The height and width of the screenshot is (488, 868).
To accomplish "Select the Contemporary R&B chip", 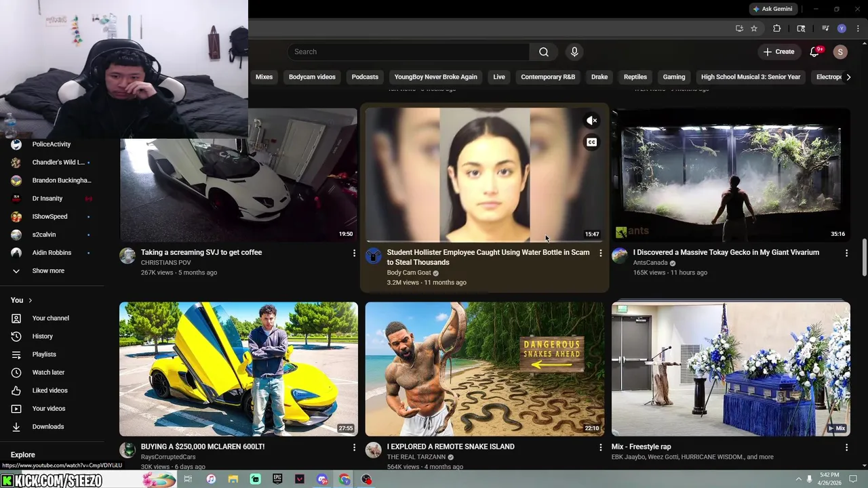I will [548, 77].
